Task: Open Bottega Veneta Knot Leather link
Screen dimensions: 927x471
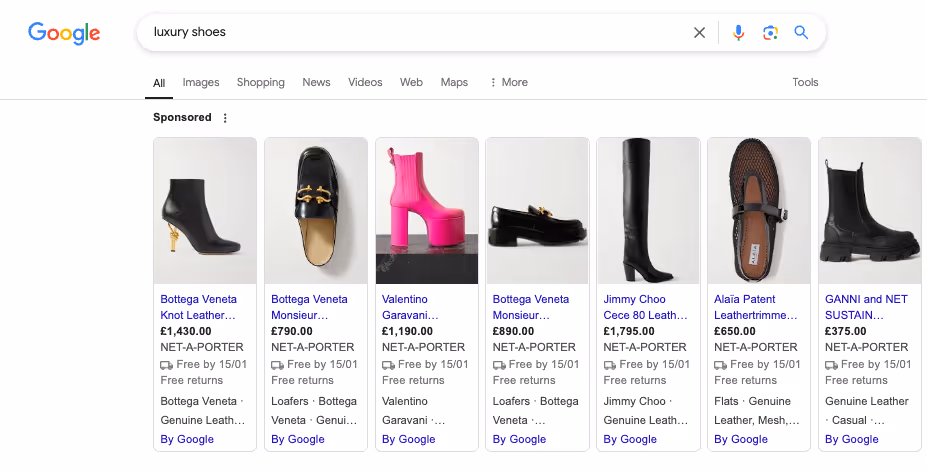Action: coord(199,307)
